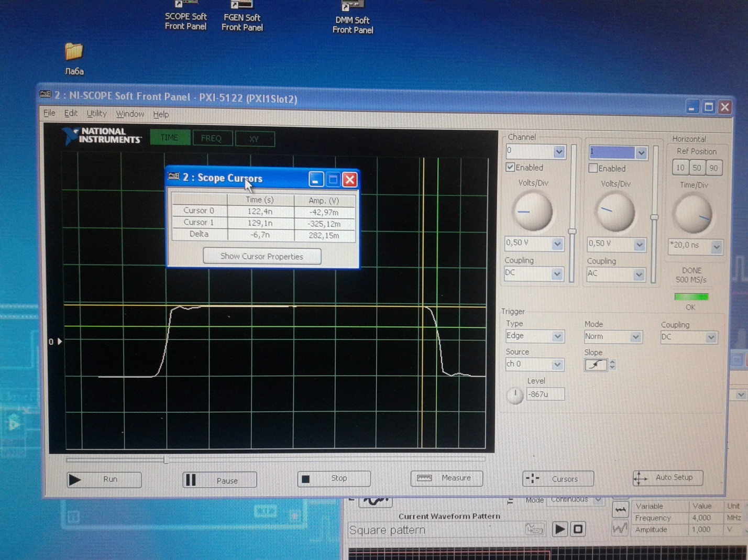Open the trigger Mode Norm dropdown
The height and width of the screenshot is (560, 748).
tap(636, 337)
